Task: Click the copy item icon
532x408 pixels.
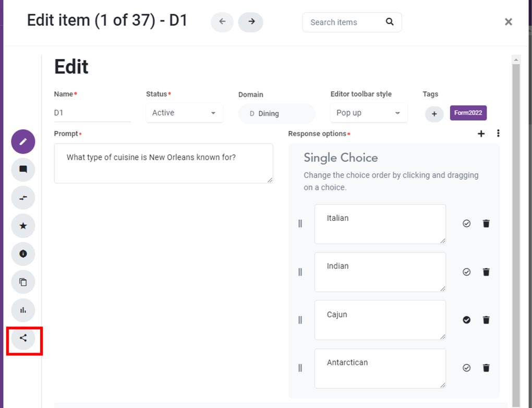Action: 23,282
